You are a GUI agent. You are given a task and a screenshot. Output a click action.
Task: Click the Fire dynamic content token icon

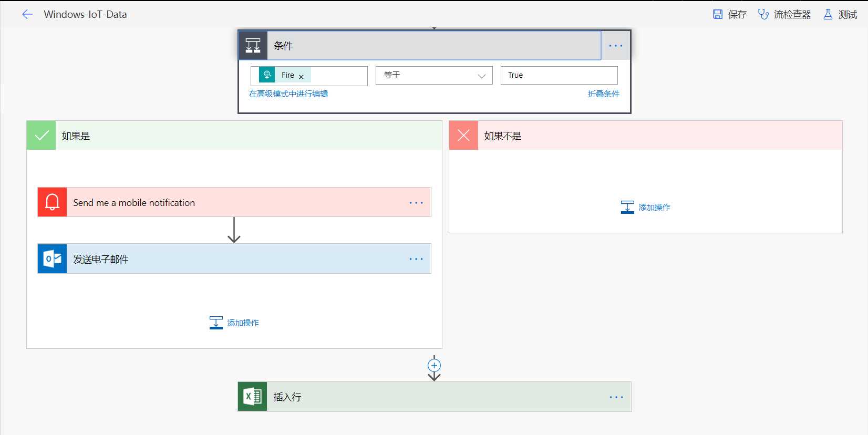click(x=267, y=75)
